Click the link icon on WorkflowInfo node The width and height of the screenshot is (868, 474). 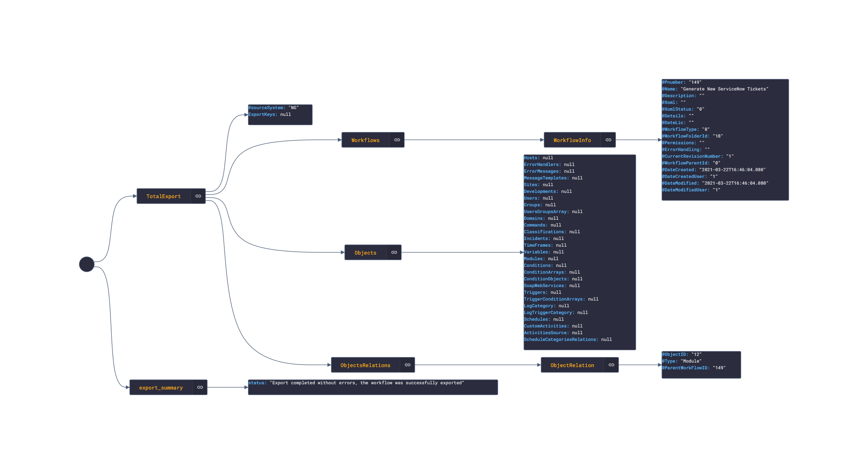pyautogui.click(x=608, y=140)
